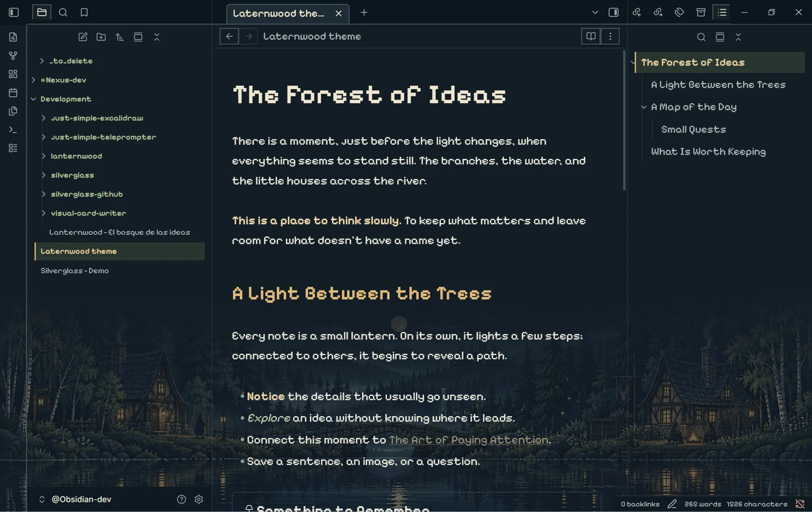812x512 pixels.
Task: Open the note's more options menu
Action: (610, 37)
